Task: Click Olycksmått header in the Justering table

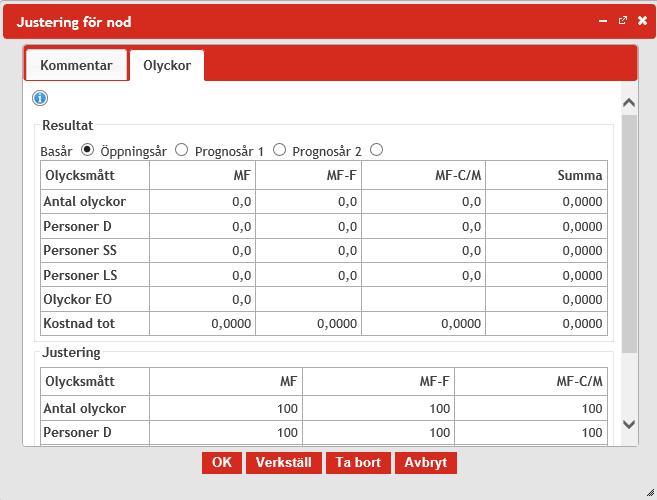Action: [x=95, y=381]
